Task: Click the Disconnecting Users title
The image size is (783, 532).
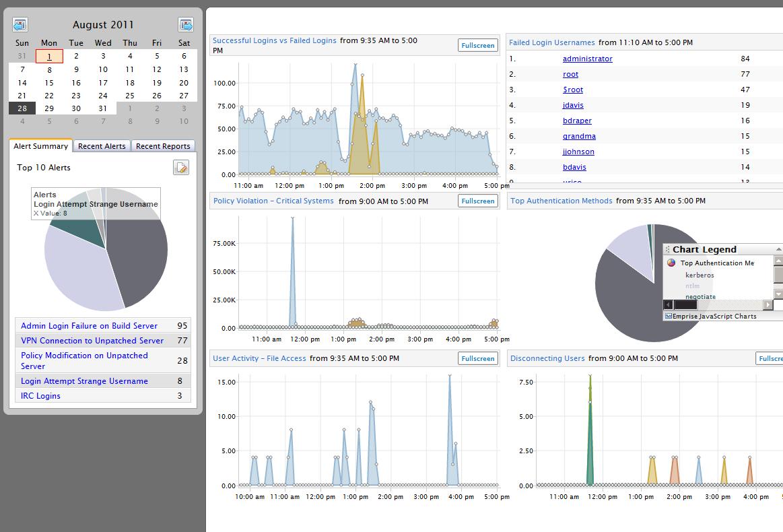Action: 547,358
